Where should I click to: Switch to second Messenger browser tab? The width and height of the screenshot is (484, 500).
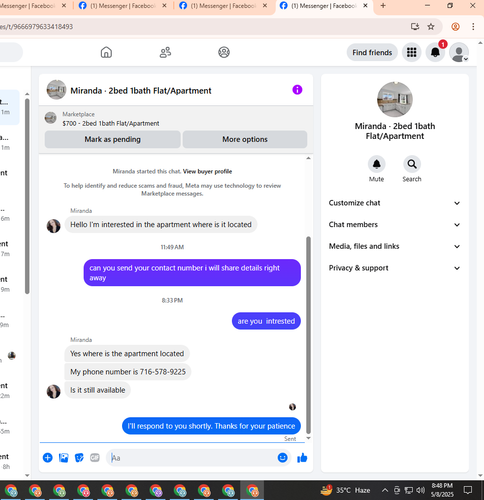pyautogui.click(x=122, y=6)
